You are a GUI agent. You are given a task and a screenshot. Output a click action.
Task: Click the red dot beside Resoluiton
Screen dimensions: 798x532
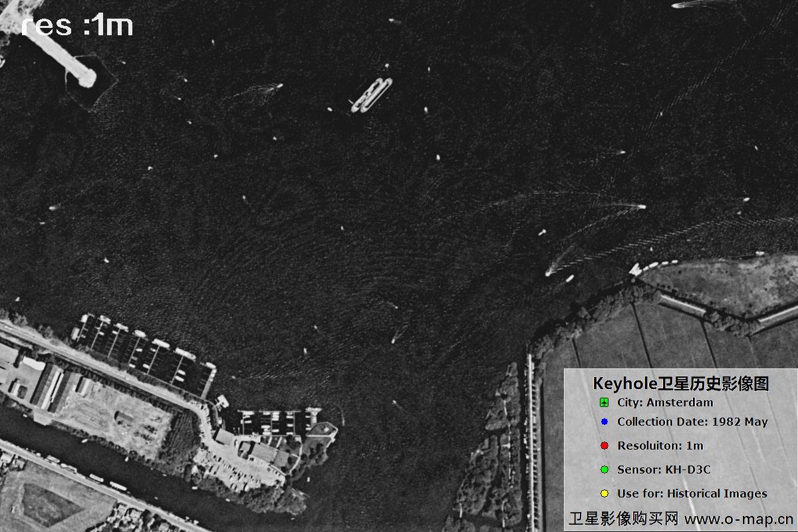point(604,446)
